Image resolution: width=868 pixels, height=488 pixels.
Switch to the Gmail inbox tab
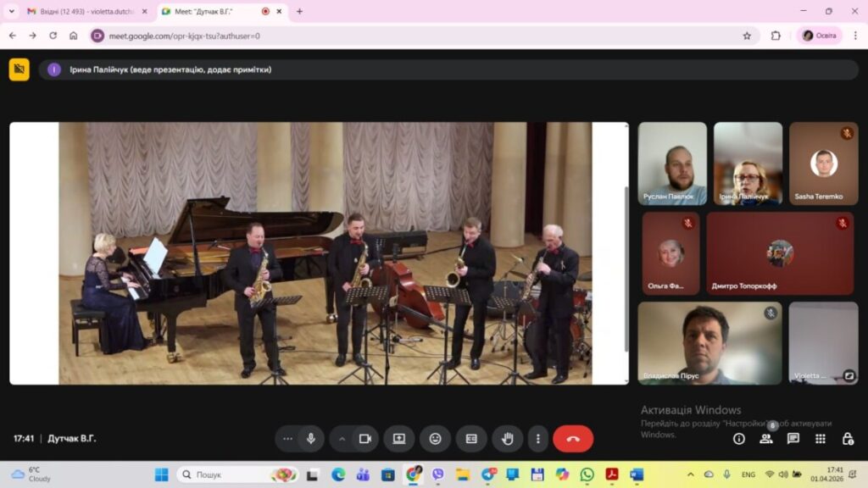pyautogui.click(x=85, y=12)
